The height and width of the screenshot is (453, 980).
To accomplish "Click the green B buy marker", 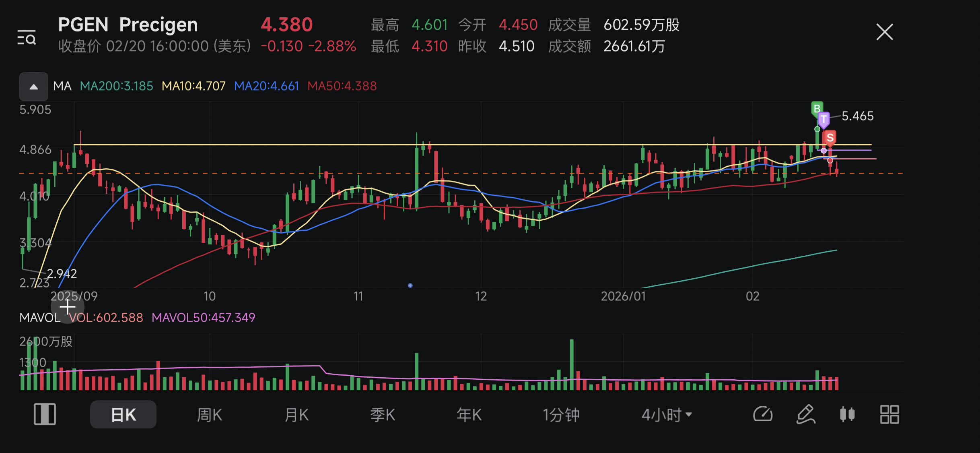I will click(x=817, y=109).
